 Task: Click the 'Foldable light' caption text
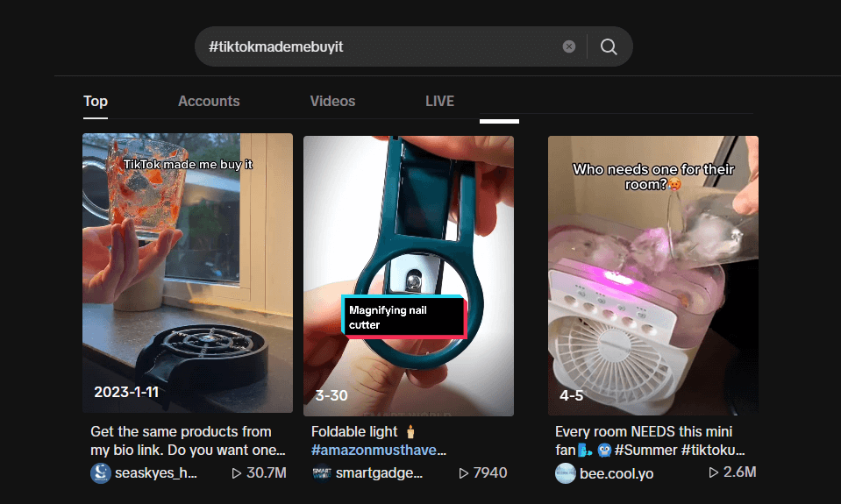(x=354, y=431)
